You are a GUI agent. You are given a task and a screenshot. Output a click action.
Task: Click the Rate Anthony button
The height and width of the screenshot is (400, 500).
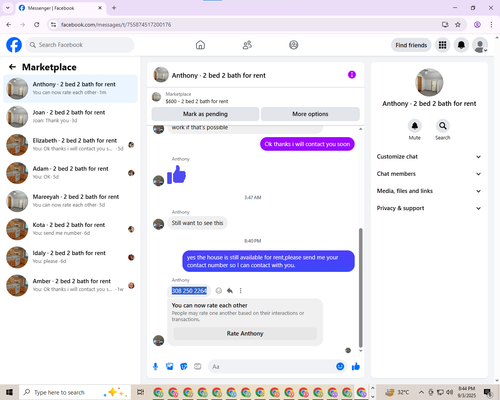pyautogui.click(x=245, y=333)
